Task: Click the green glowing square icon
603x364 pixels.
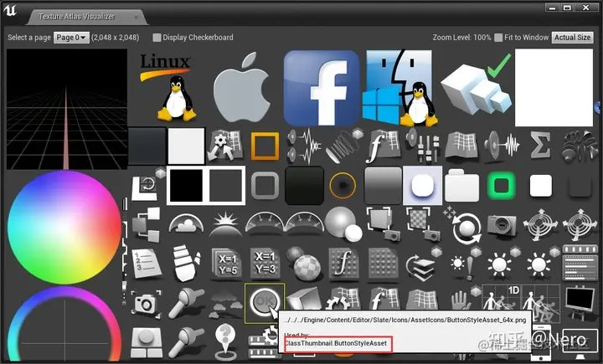Action: click(501, 186)
